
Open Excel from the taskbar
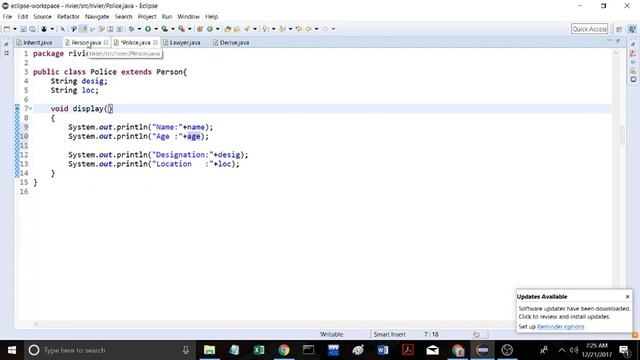[259, 350]
